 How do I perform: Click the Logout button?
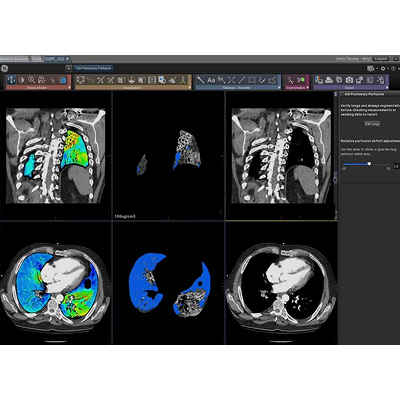pos(381,59)
